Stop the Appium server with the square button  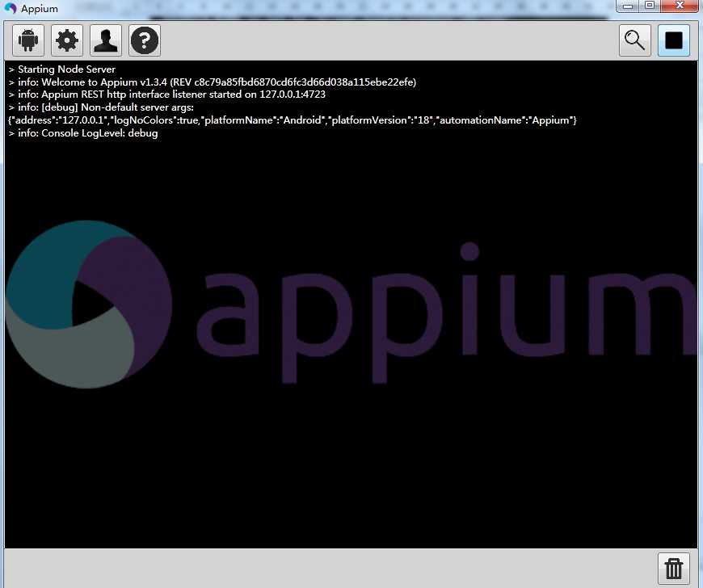(673, 40)
